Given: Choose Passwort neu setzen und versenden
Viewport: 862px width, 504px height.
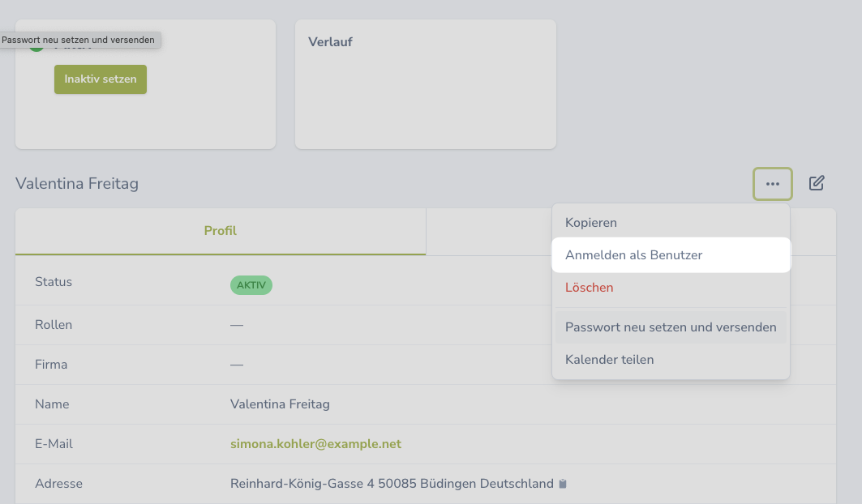Looking at the screenshot, I should [671, 327].
